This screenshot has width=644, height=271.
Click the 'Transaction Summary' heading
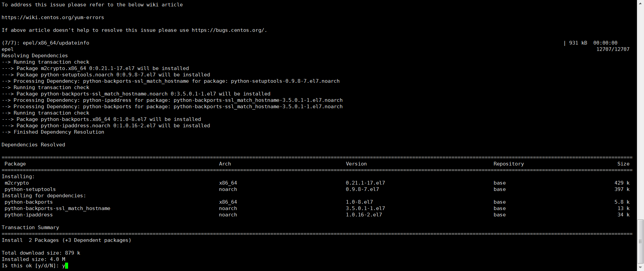point(30,227)
